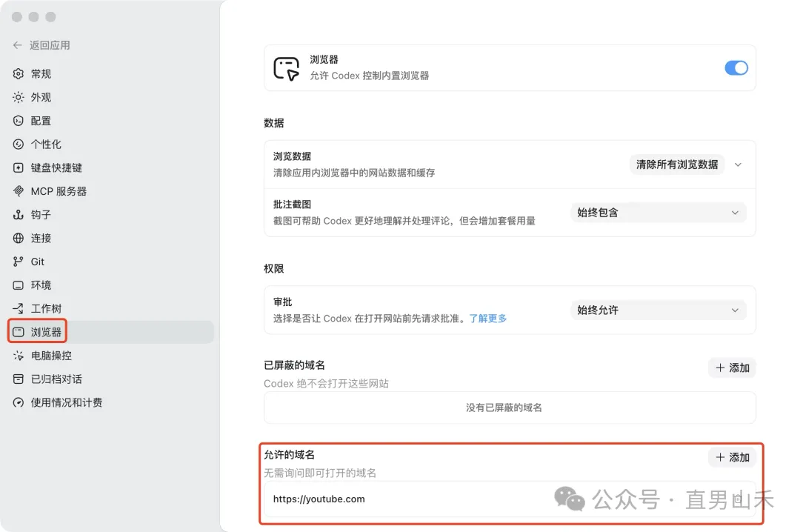Image resolution: width=800 pixels, height=532 pixels.
Task: Click the 外观 sun icon
Action: [x=19, y=97]
